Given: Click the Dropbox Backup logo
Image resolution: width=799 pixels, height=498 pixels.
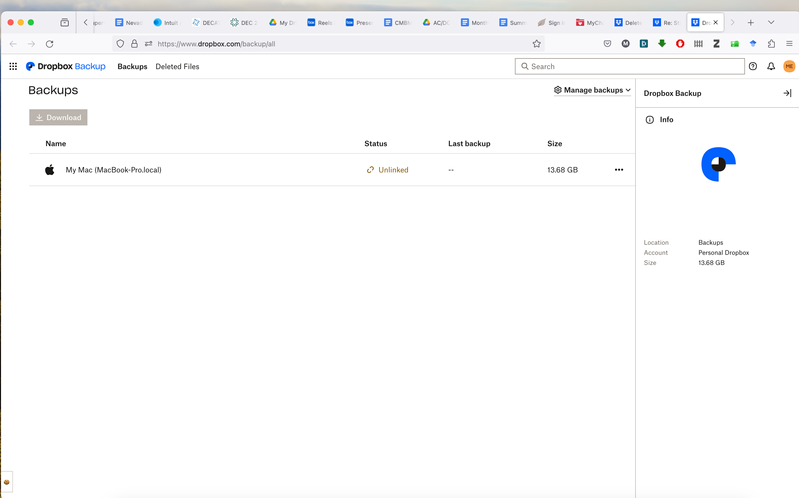Looking at the screenshot, I should coord(66,67).
